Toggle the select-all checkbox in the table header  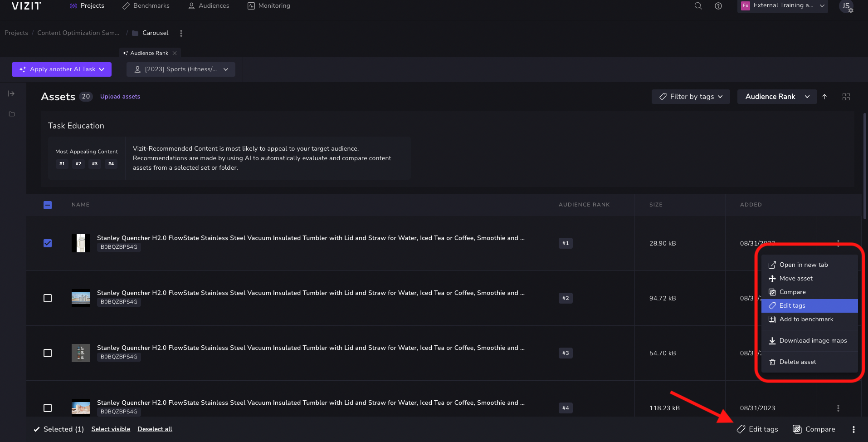(48, 205)
